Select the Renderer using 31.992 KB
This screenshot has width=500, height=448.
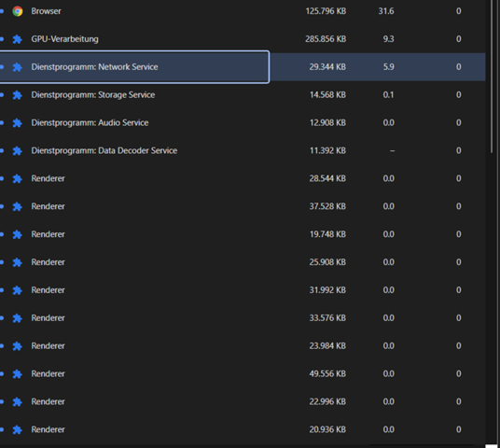(x=243, y=290)
